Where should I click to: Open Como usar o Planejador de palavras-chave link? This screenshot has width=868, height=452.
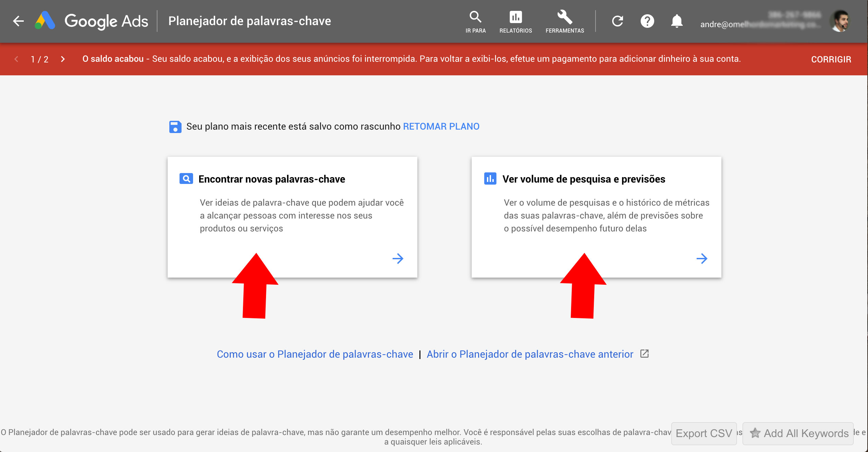315,354
